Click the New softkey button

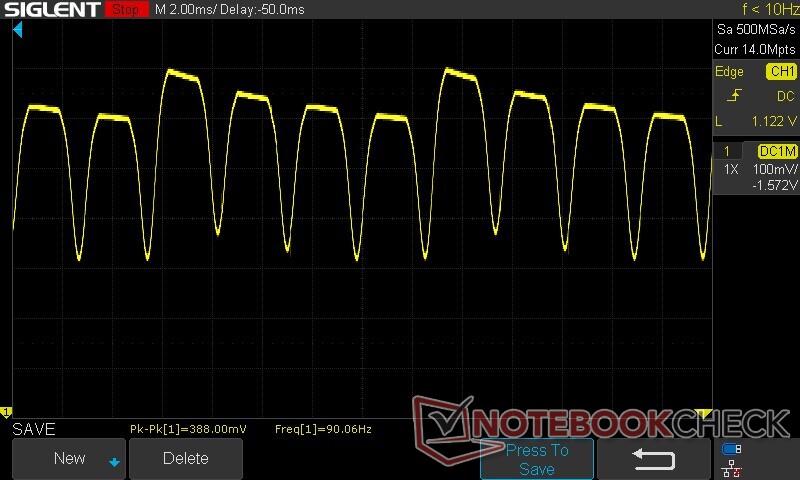(x=68, y=459)
